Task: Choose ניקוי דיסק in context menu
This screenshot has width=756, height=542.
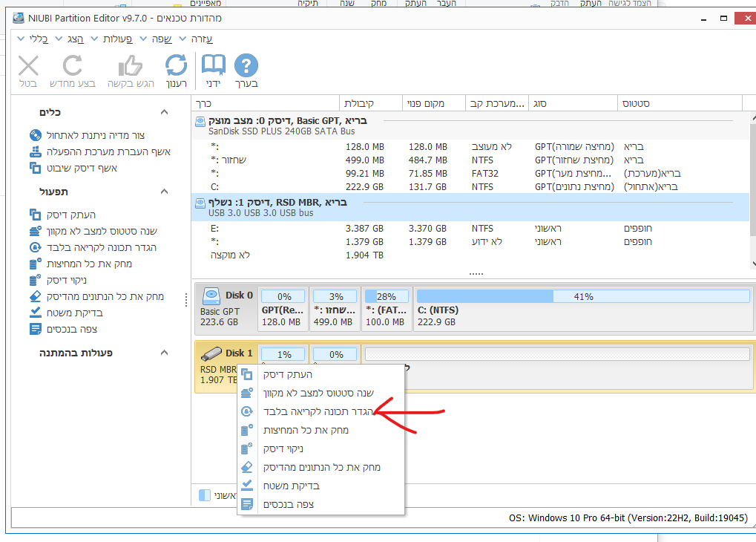Action: (x=283, y=448)
